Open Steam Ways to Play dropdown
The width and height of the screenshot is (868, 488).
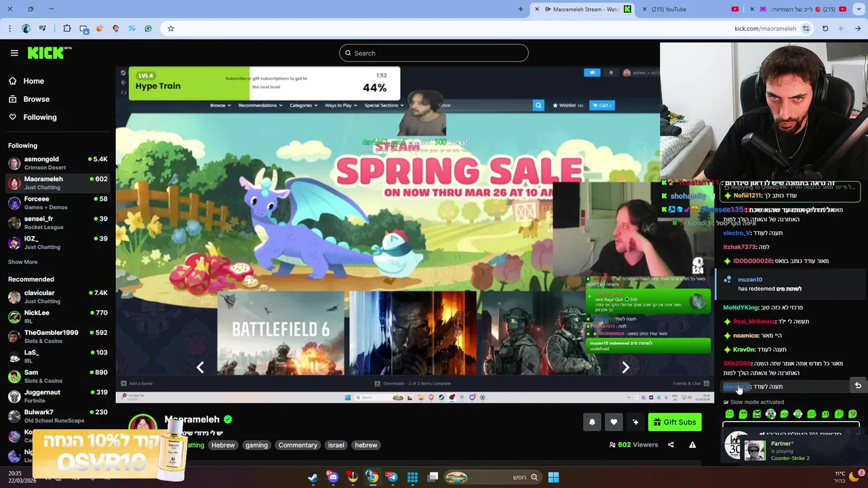(x=340, y=105)
